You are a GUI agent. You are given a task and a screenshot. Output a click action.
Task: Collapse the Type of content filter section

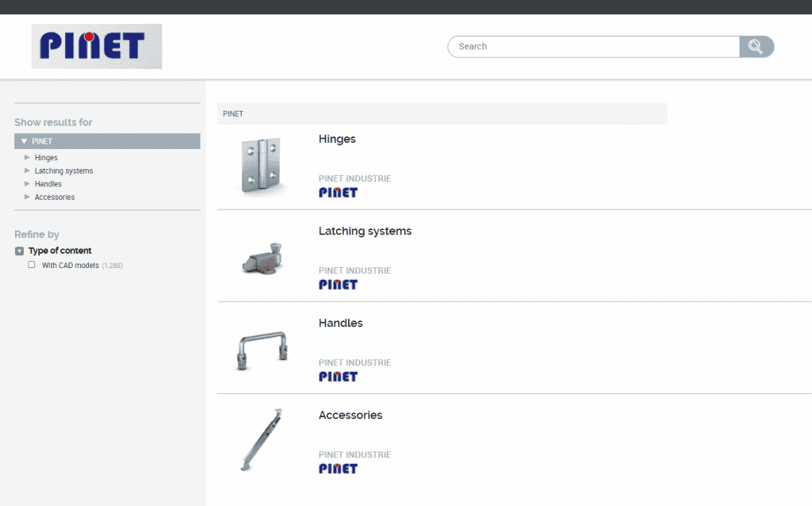click(20, 251)
